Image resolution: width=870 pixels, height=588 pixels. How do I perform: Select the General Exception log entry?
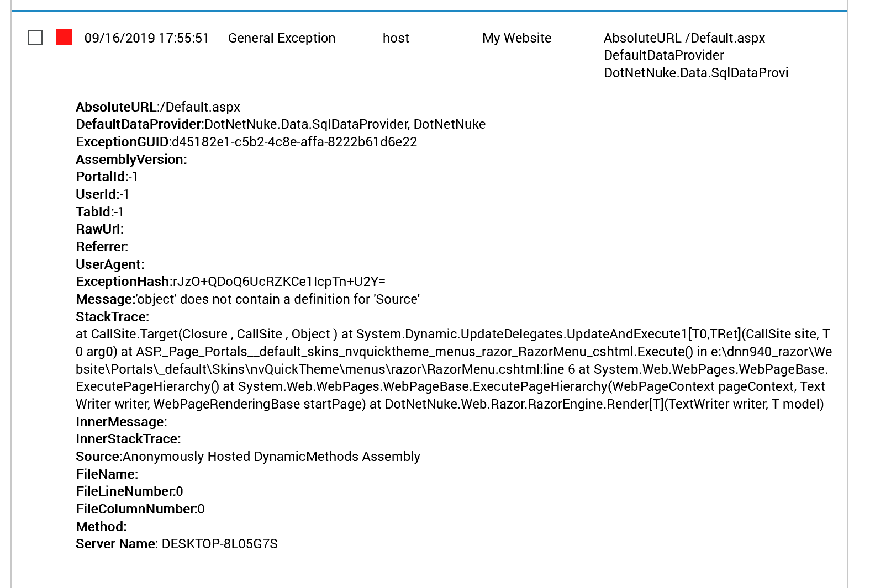[x=282, y=38]
